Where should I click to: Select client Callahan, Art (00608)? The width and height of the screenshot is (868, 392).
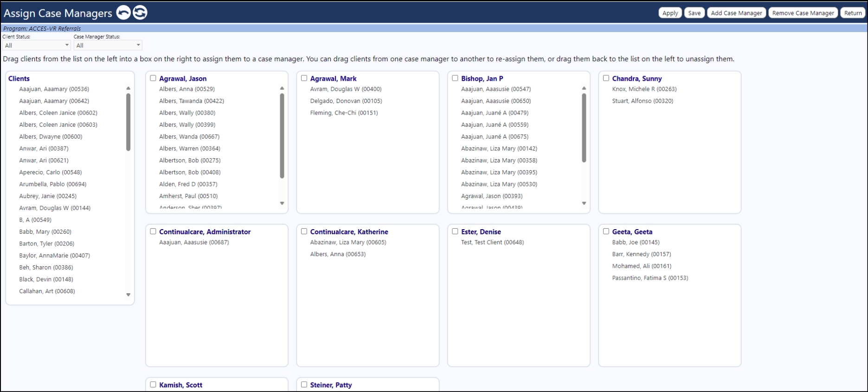(47, 291)
